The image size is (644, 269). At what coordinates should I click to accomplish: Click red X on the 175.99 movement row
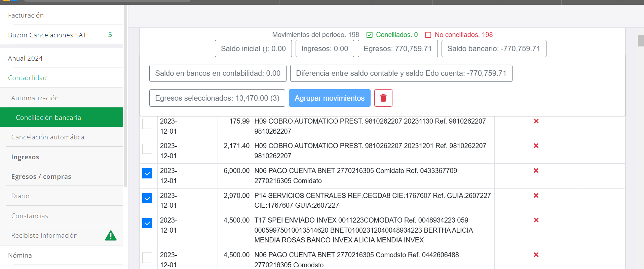pyautogui.click(x=536, y=121)
